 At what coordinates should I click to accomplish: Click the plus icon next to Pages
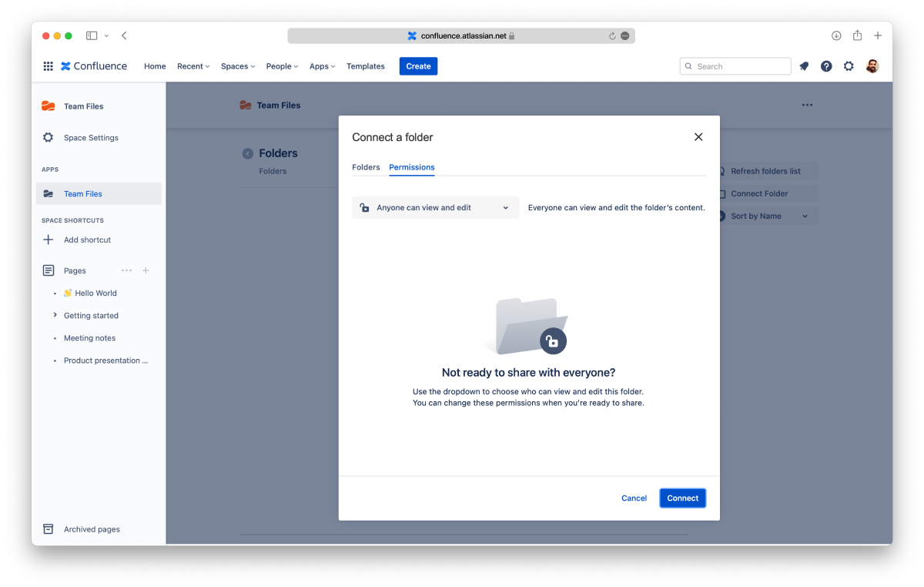146,270
